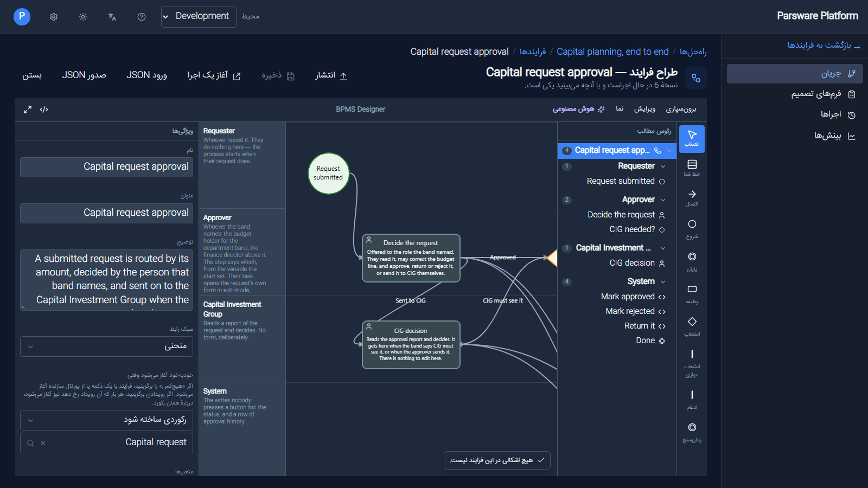Viewport: 868px width, 488px height.
Task: Open the رکوردی ساخته شود trigger dropdown
Action: 106,420
